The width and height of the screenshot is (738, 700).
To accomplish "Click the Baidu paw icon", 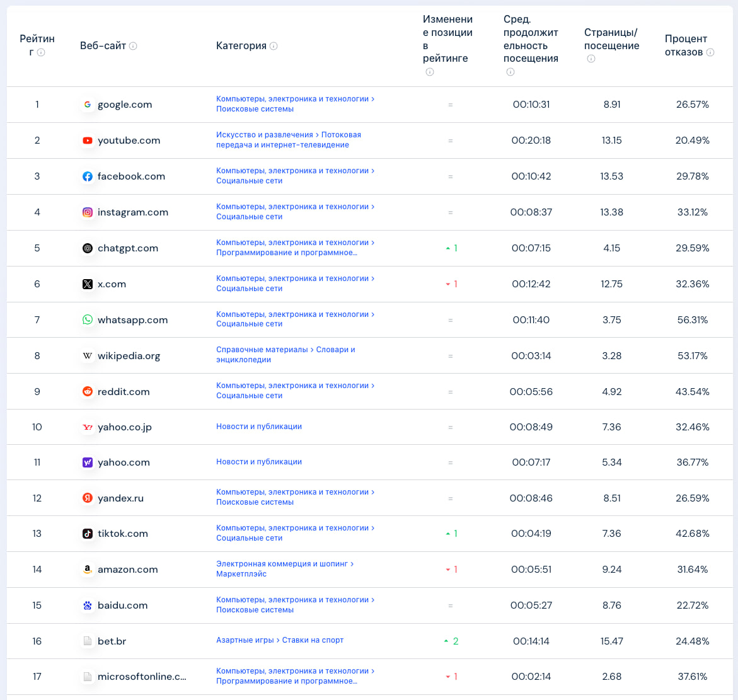I will point(88,605).
